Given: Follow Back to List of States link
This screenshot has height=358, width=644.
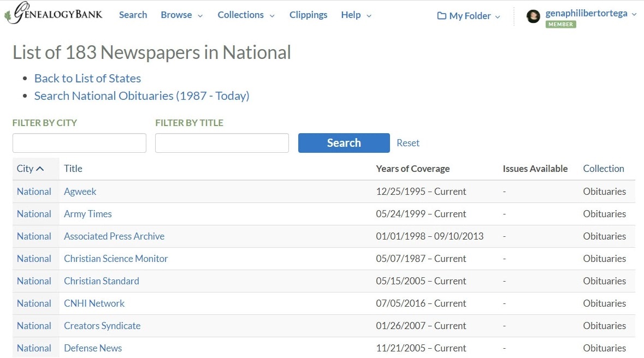Looking at the screenshot, I should [x=87, y=78].
